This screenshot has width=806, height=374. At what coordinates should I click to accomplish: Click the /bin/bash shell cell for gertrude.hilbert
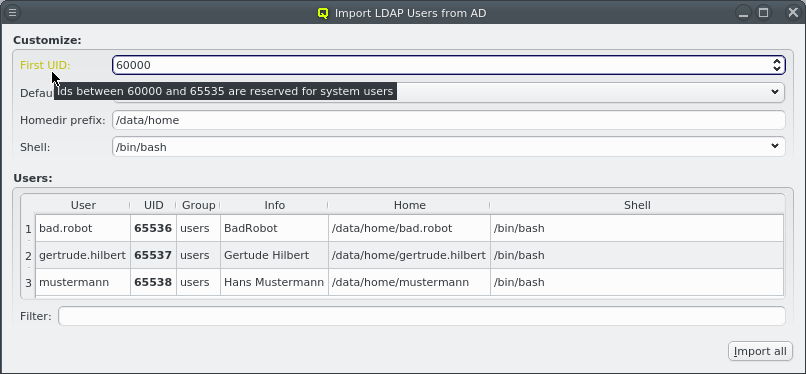point(637,255)
